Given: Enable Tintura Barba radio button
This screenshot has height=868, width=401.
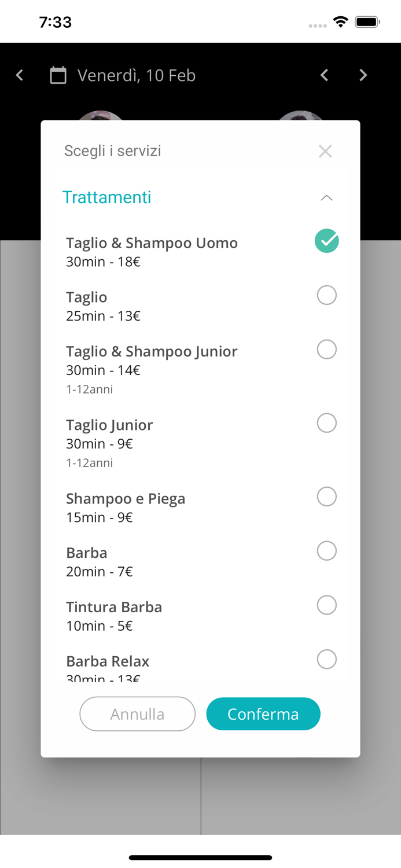Looking at the screenshot, I should pyautogui.click(x=327, y=605).
